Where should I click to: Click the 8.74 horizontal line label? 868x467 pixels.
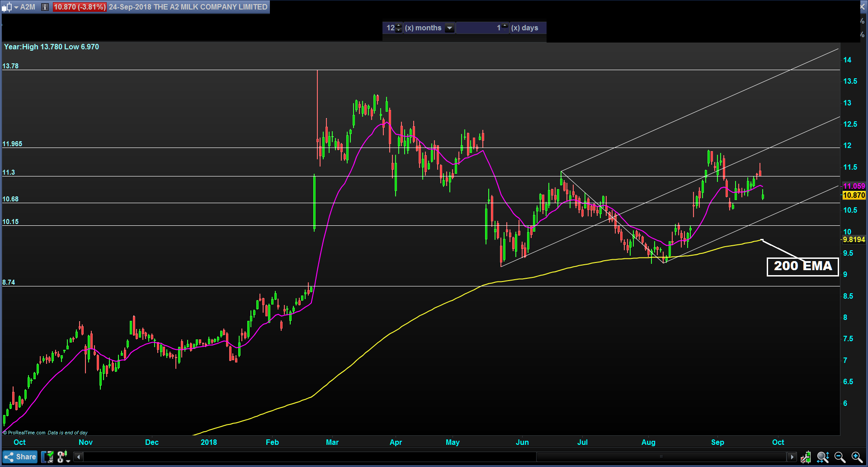pyautogui.click(x=9, y=282)
